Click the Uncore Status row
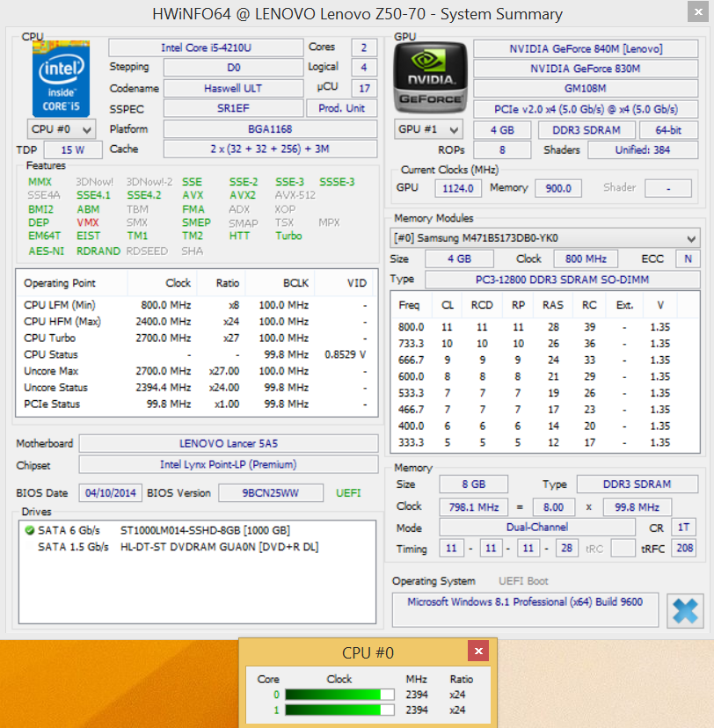This screenshot has height=728, width=714. click(197, 387)
